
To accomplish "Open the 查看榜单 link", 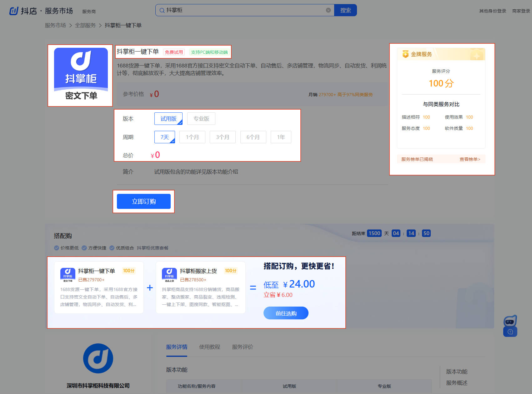I will click(470, 159).
